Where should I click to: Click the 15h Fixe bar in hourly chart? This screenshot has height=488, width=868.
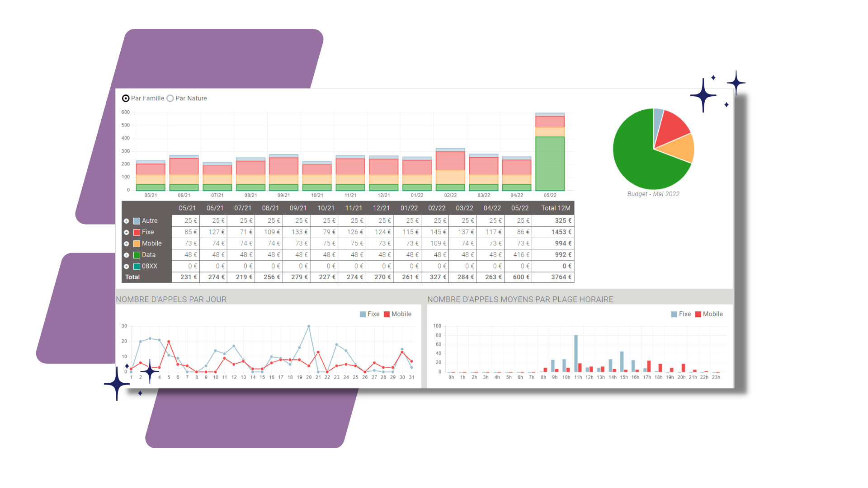pyautogui.click(x=622, y=361)
